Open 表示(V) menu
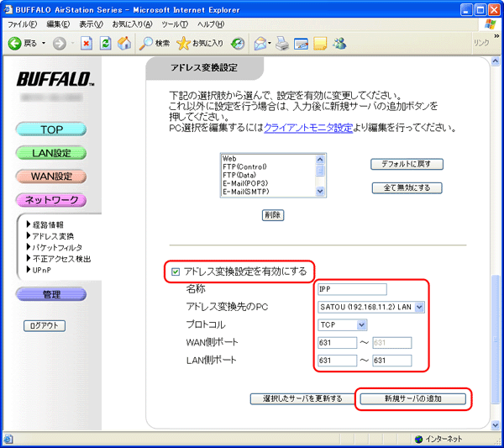 92,24
